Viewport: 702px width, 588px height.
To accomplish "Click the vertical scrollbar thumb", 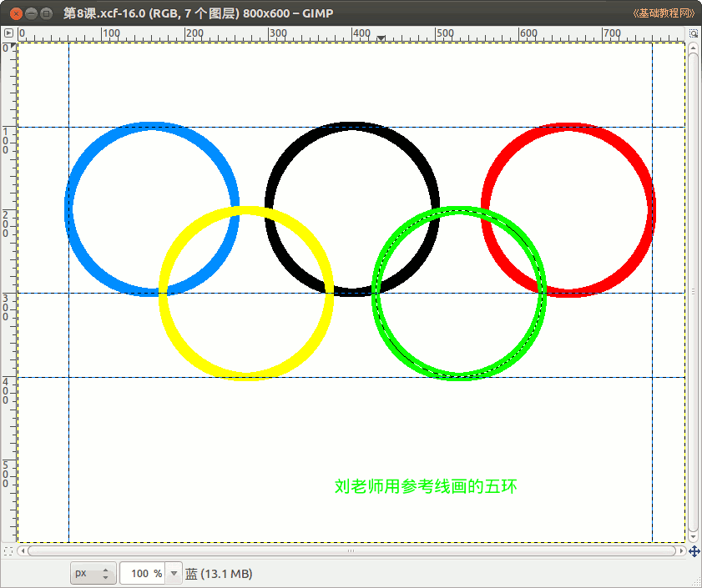I will (x=693, y=292).
